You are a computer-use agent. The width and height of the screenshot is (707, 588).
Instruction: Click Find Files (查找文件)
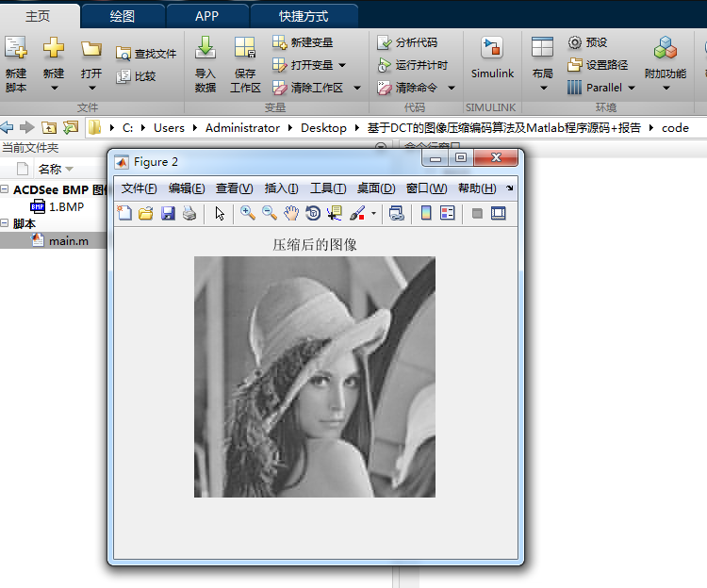[146, 54]
